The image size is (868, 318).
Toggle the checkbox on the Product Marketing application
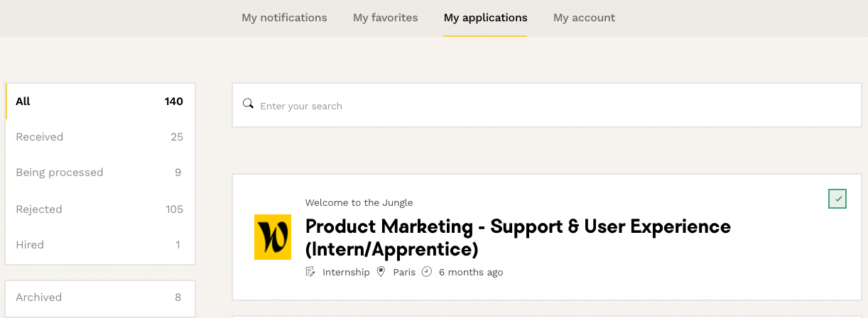[837, 199]
